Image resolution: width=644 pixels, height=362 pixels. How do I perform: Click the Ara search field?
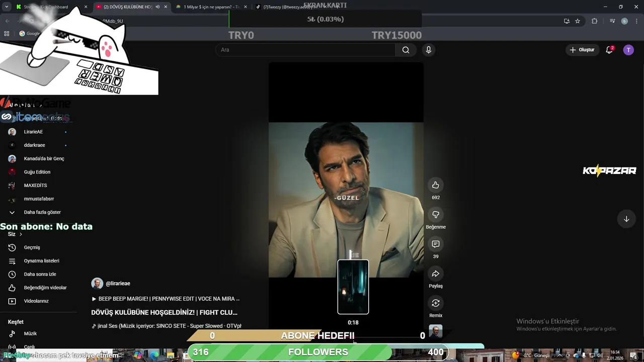305,50
